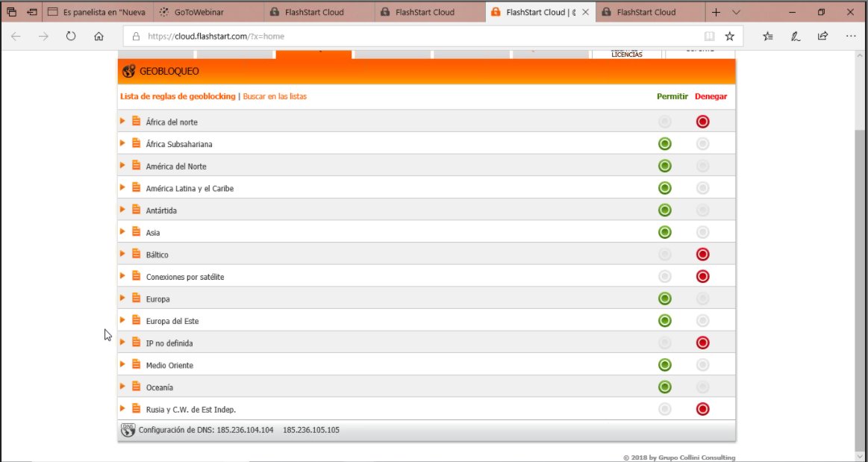
Task: Refresh the page with the reload icon
Action: pos(71,37)
